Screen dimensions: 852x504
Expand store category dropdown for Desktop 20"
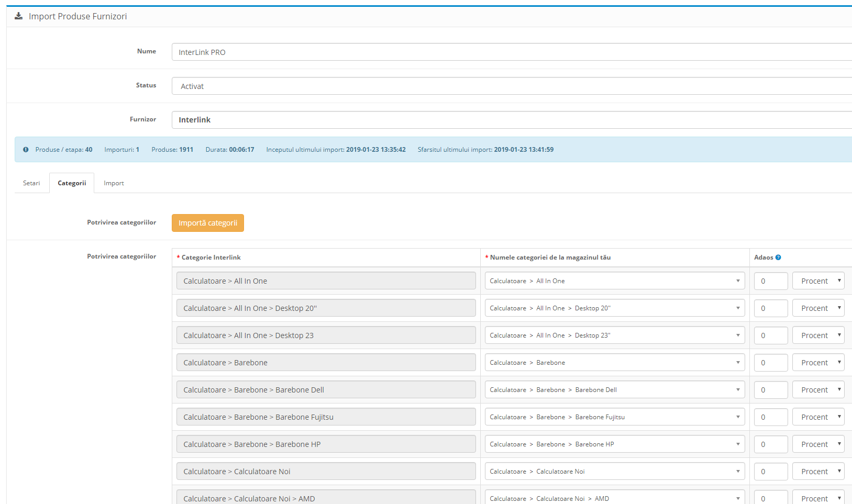click(x=614, y=308)
